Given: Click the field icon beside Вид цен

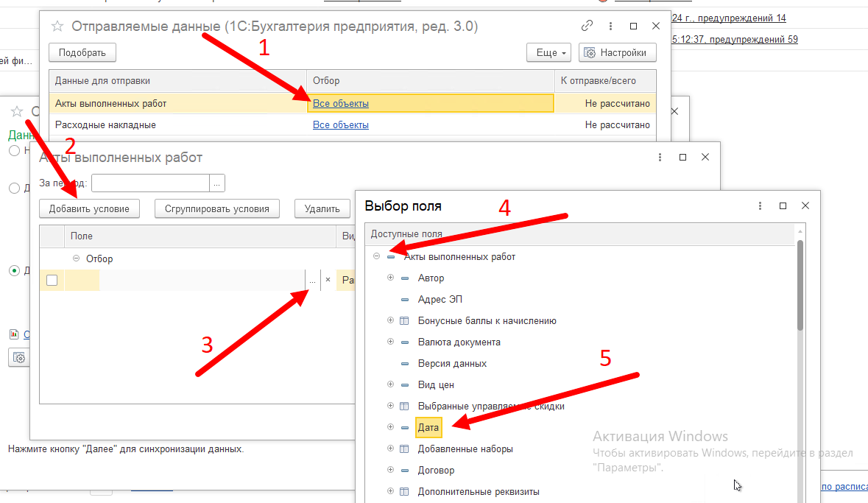Looking at the screenshot, I should [x=405, y=385].
